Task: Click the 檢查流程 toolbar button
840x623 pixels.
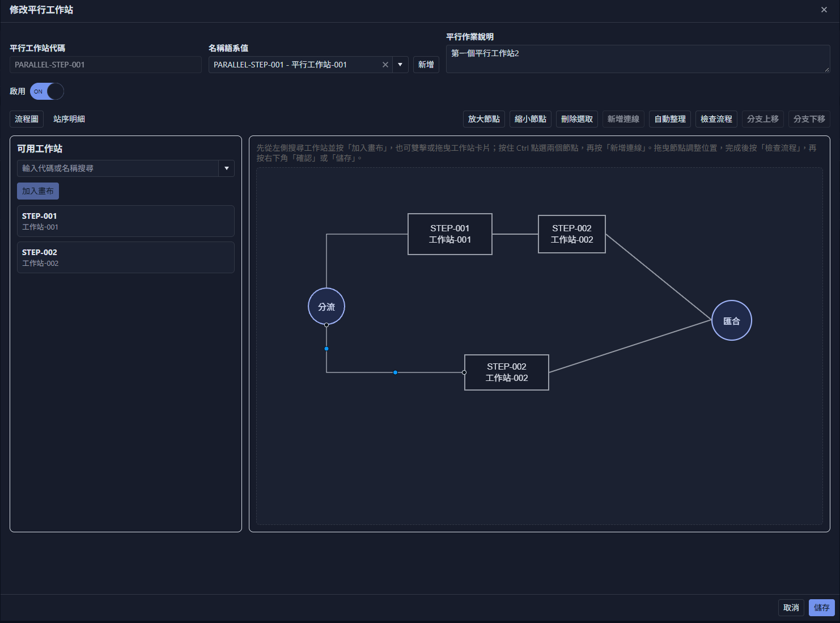Action: (x=716, y=119)
